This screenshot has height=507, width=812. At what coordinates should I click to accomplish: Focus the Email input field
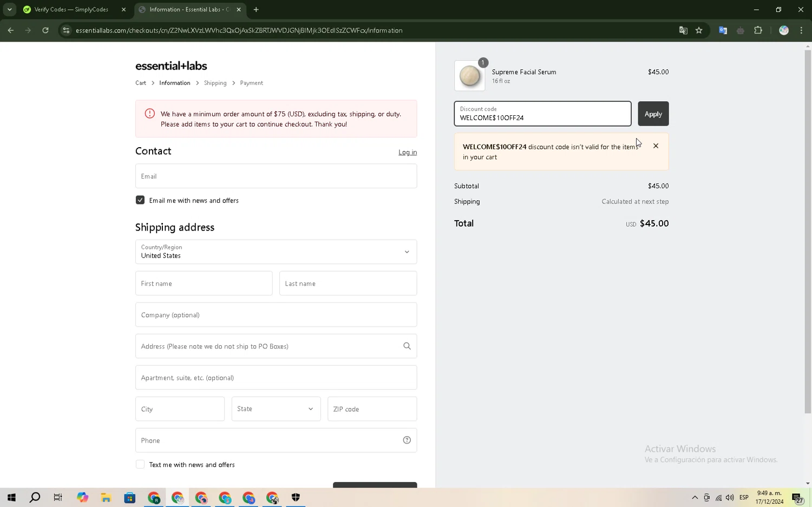(x=276, y=176)
